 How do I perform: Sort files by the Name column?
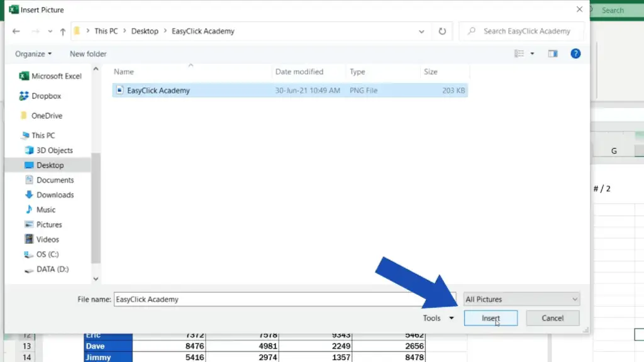coord(124,72)
